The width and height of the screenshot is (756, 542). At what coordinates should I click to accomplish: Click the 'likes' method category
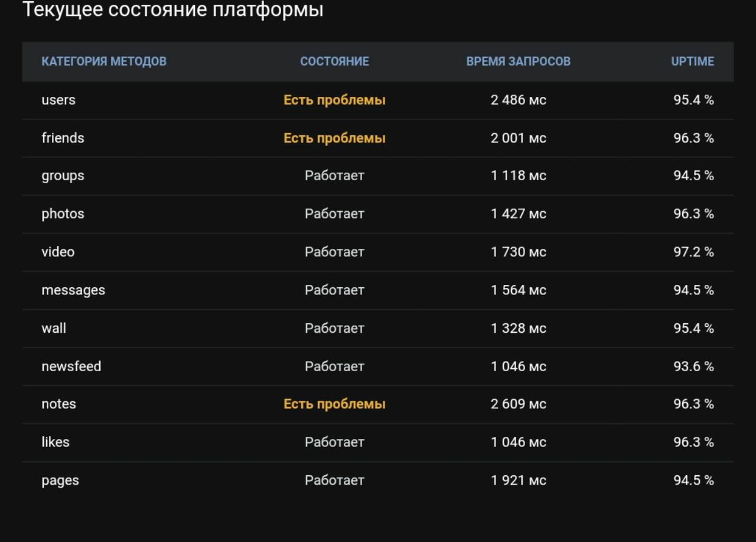coord(56,442)
